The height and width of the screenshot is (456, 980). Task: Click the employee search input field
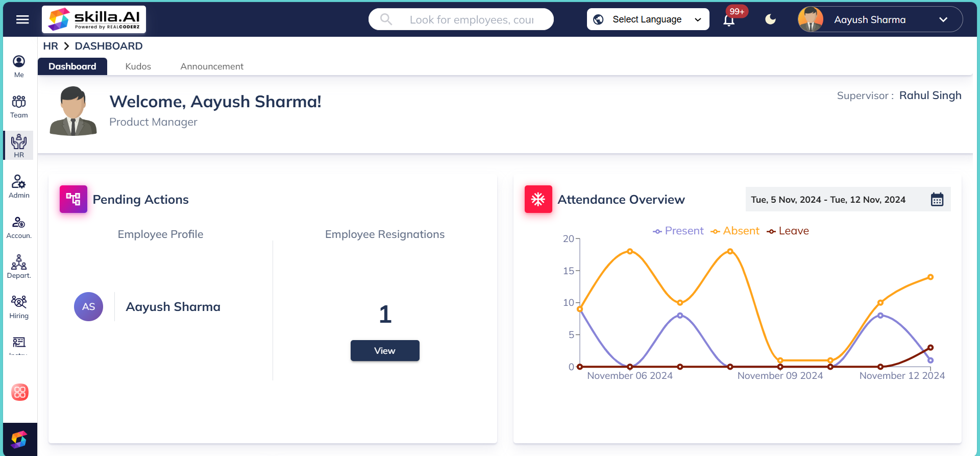point(471,19)
